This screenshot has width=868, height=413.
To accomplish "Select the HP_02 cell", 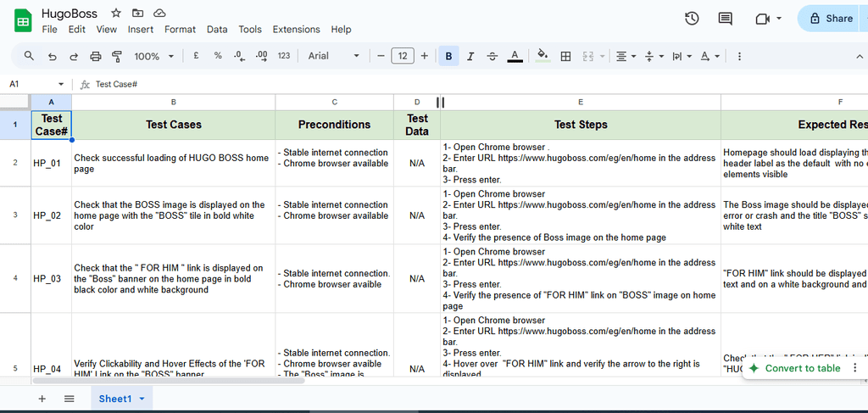I will [52, 215].
